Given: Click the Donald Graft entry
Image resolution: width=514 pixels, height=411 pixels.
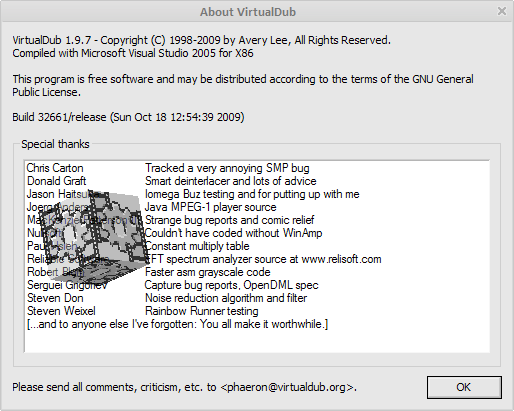Looking at the screenshot, I should (x=57, y=181).
